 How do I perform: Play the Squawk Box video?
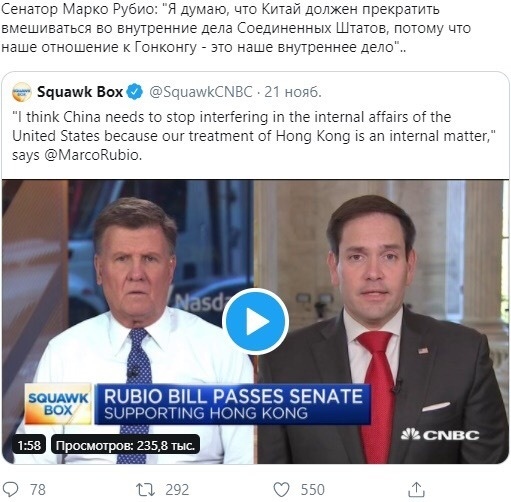tap(255, 322)
